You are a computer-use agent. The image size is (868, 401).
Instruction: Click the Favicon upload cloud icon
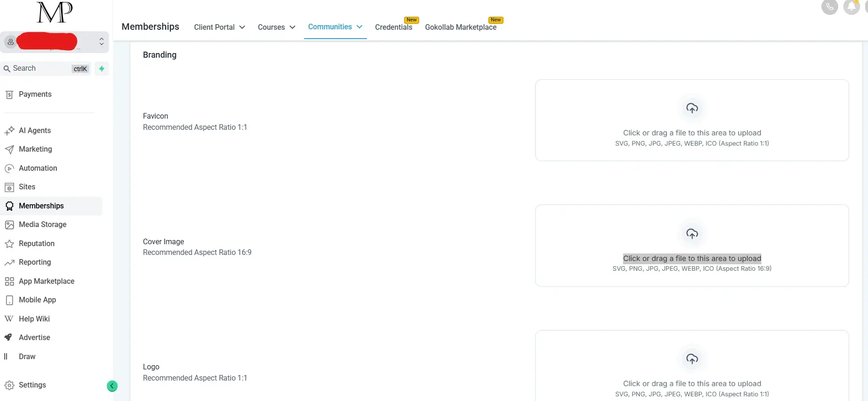pos(692,108)
